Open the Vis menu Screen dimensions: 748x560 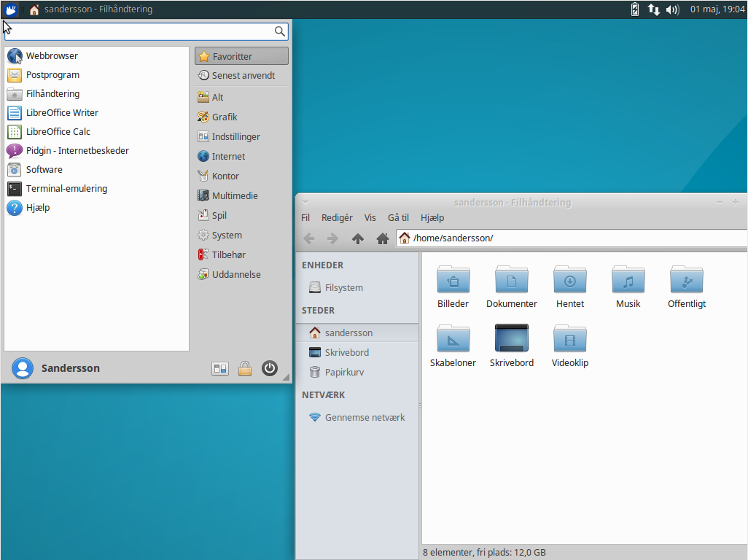370,218
